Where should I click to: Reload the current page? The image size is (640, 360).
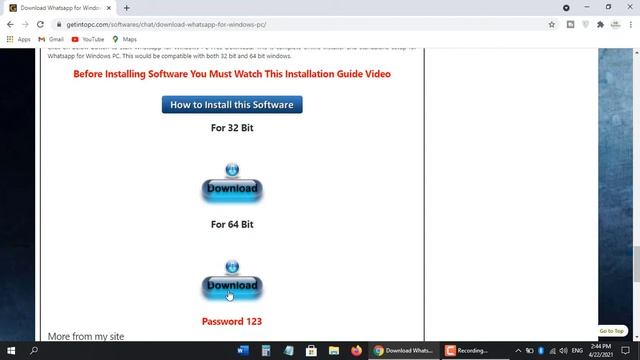[x=40, y=24]
